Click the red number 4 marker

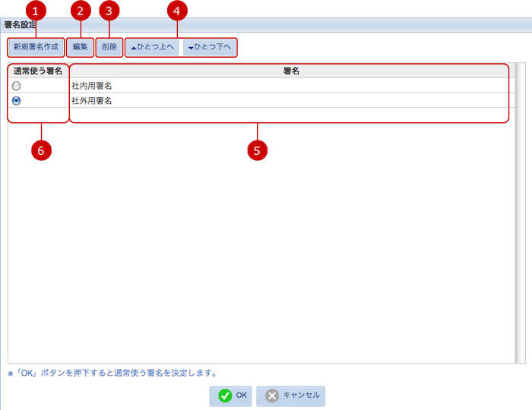point(177,11)
